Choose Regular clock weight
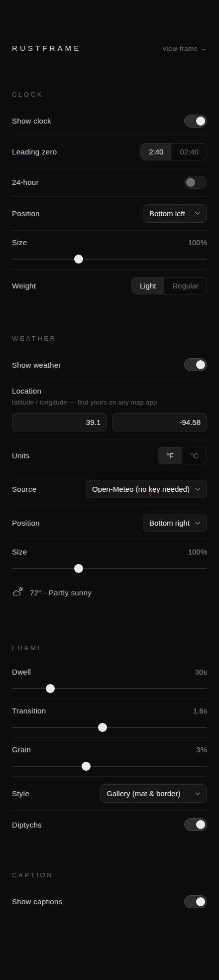The image size is (219, 980). 185,286
